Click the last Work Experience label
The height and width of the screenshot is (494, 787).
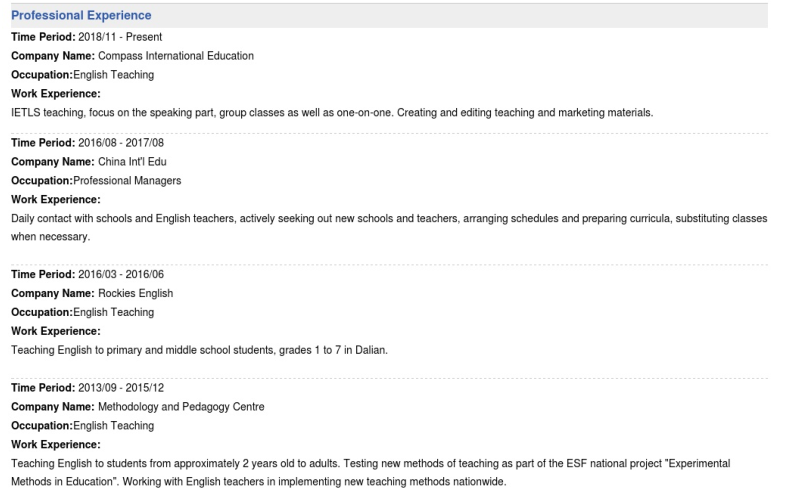point(56,445)
